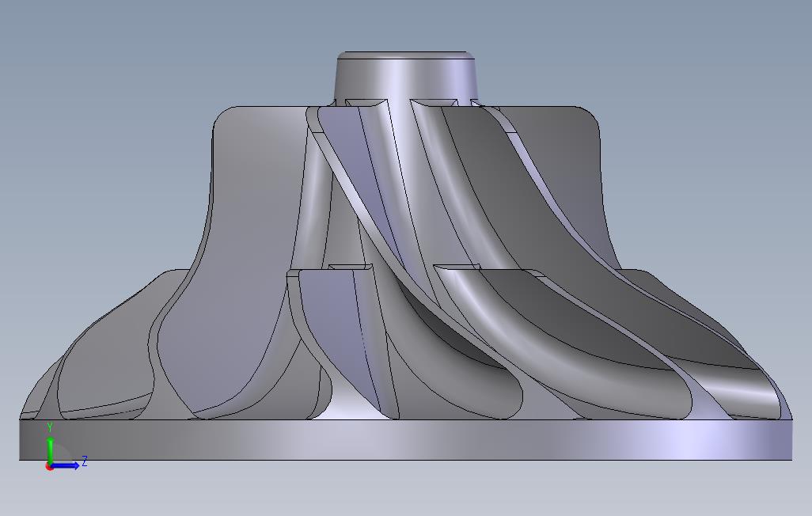Viewport: 812px width, 516px height.
Task: Select the flat base disc rim of the impeller
Action: click(405, 440)
